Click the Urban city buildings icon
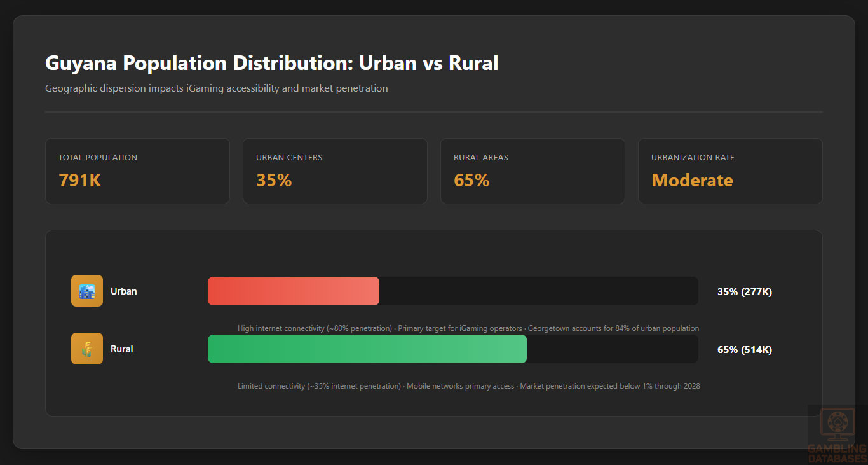 [x=87, y=291]
